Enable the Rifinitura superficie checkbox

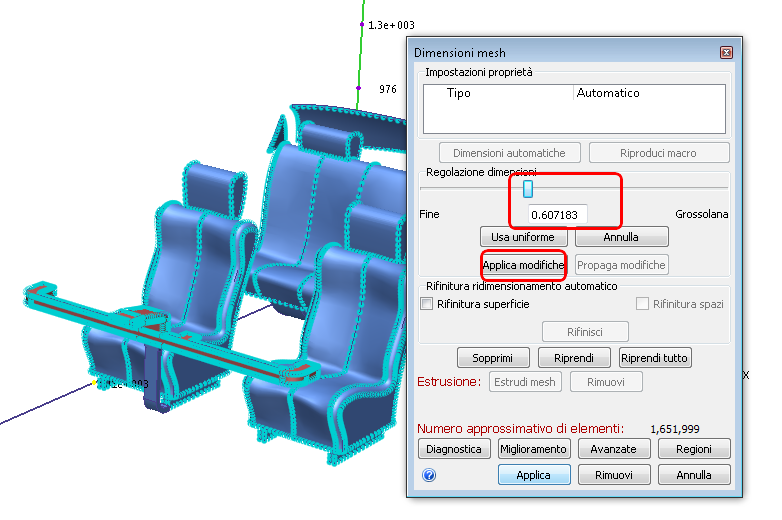[426, 304]
